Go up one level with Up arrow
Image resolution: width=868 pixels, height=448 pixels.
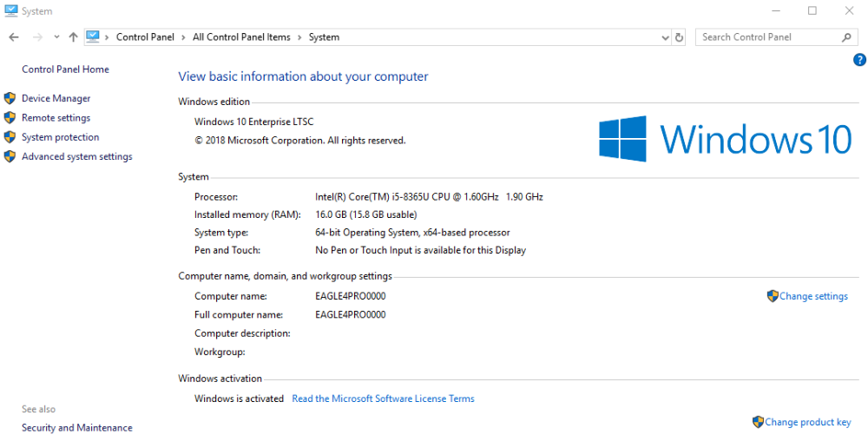click(x=73, y=37)
